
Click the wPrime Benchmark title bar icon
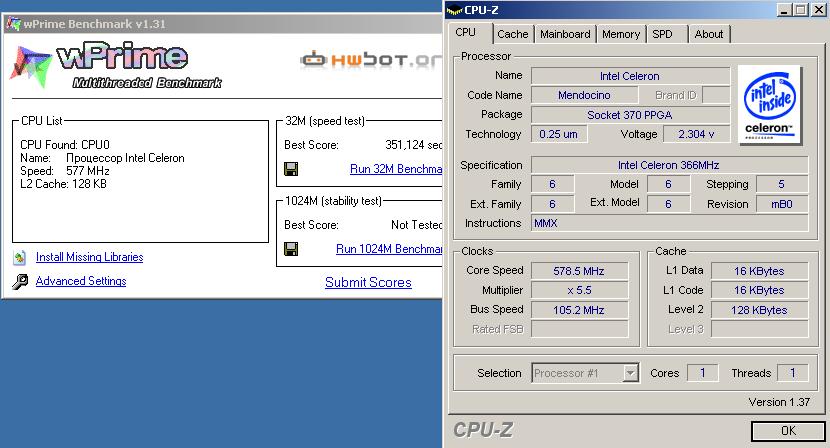click(14, 24)
